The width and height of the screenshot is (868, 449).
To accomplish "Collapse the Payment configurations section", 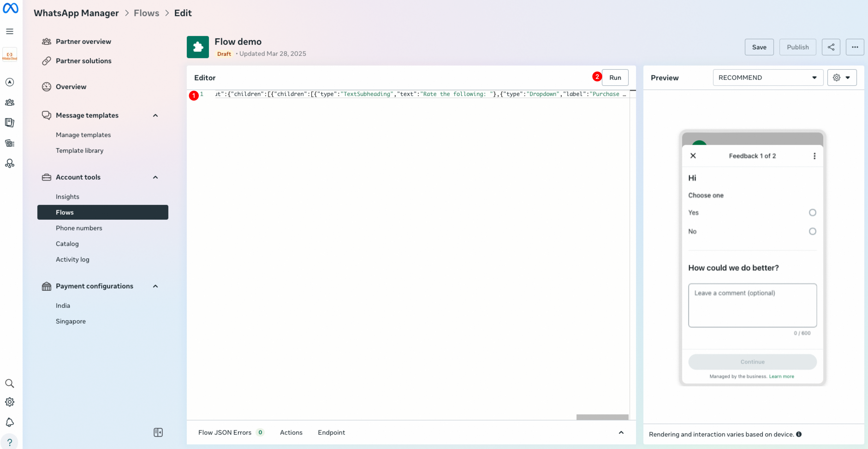I will pyautogui.click(x=155, y=286).
